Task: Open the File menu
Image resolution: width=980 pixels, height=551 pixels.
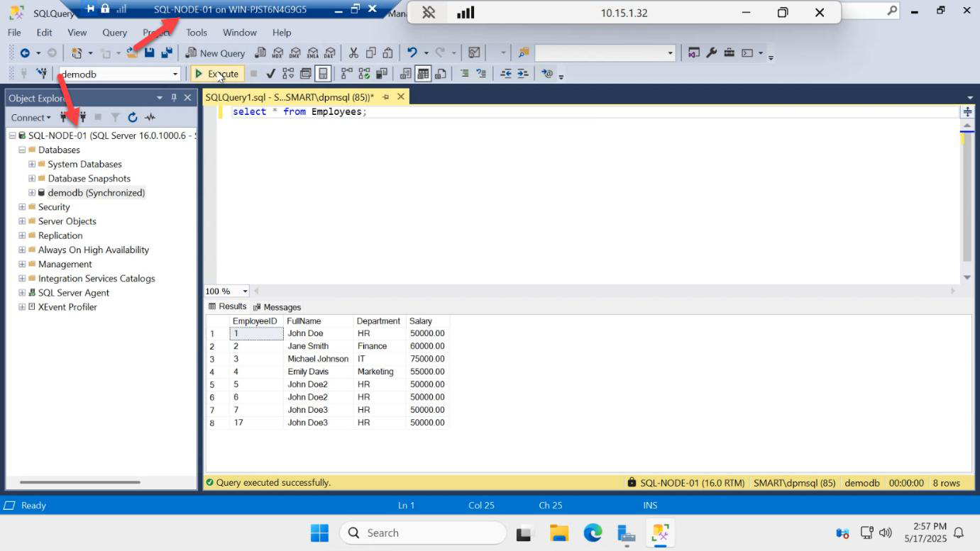Action: click(x=14, y=33)
